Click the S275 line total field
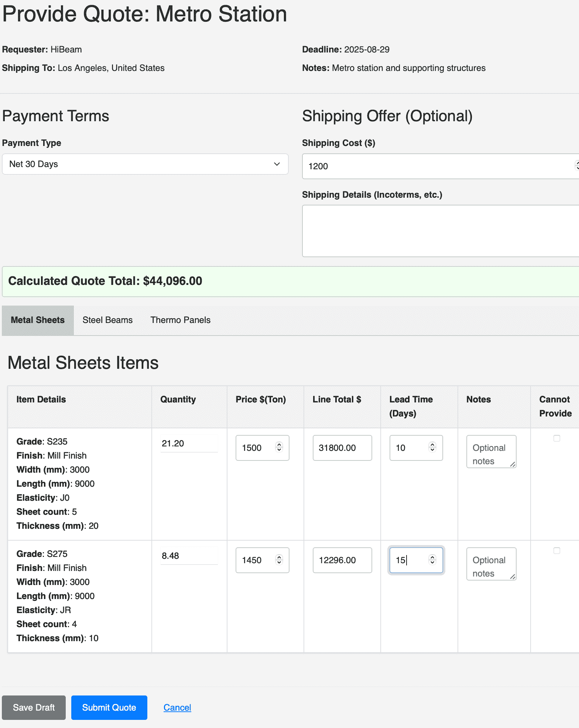This screenshot has height=728, width=579. [342, 560]
